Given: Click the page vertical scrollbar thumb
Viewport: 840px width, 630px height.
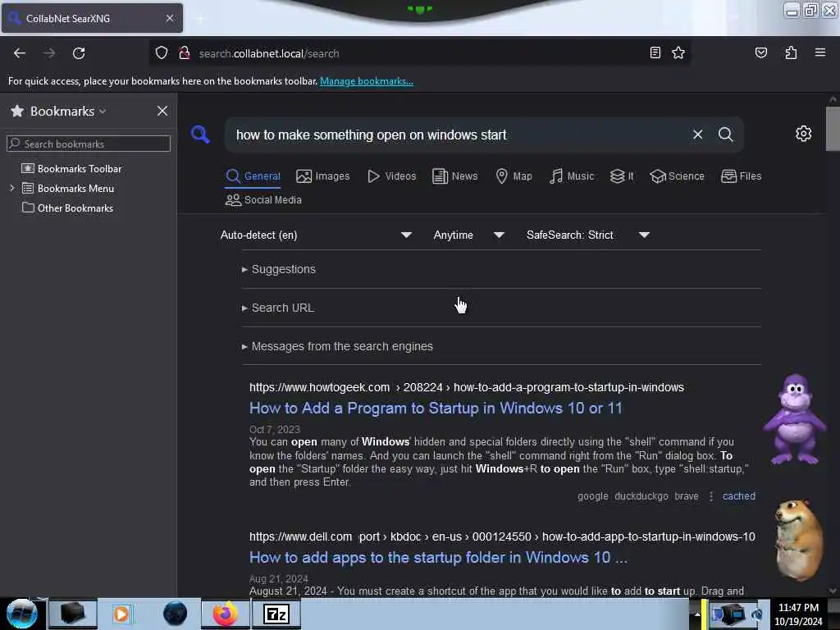Looking at the screenshot, I should point(833,129).
